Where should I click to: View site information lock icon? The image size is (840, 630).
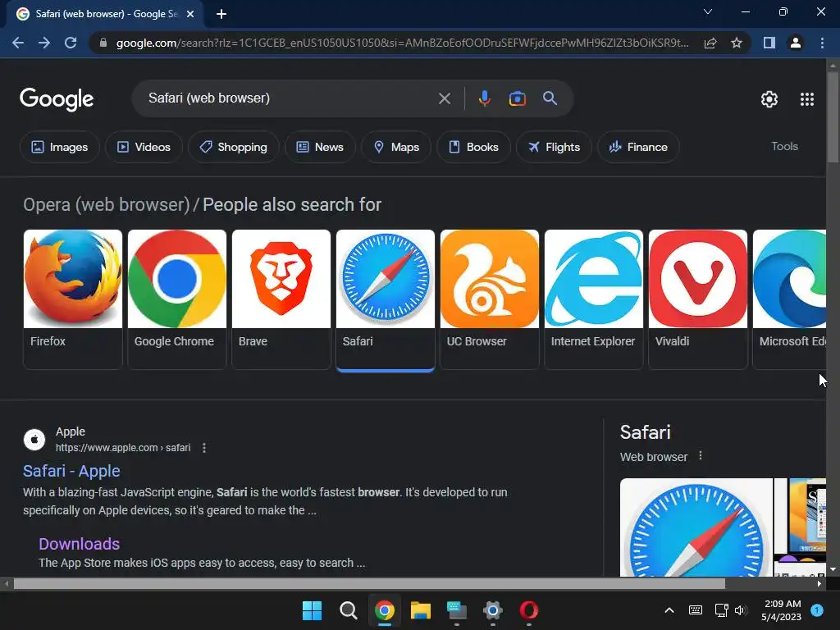tap(103, 43)
